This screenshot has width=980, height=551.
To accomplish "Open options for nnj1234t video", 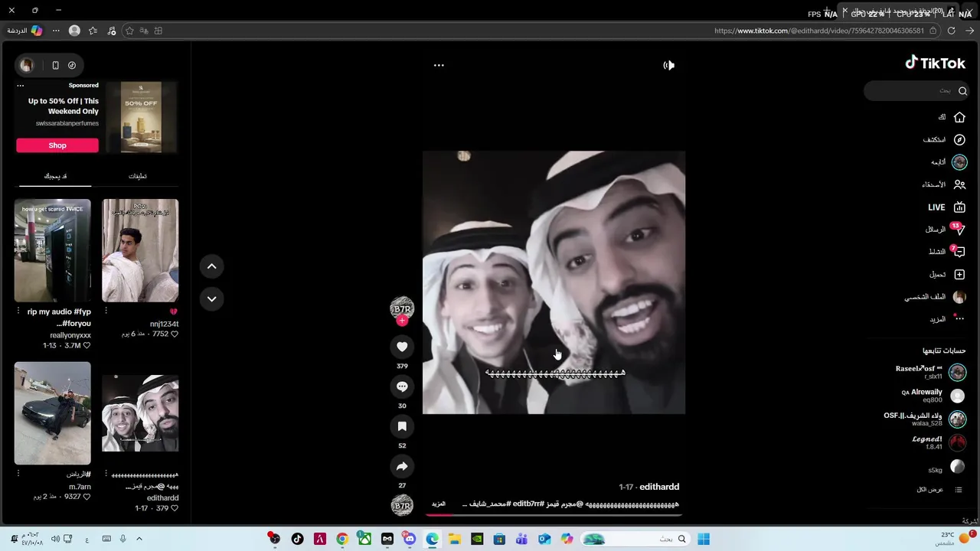I will coord(106,311).
